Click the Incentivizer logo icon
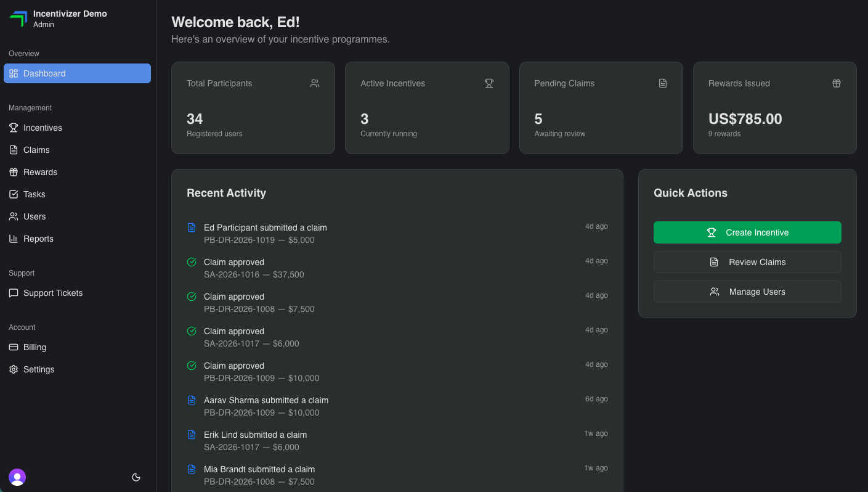868x492 pixels. (x=18, y=19)
